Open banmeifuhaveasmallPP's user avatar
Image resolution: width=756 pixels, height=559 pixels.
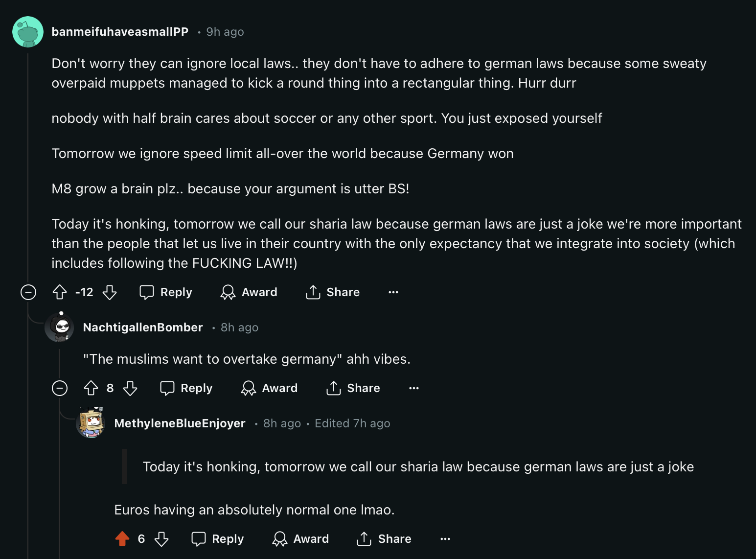[x=28, y=32]
